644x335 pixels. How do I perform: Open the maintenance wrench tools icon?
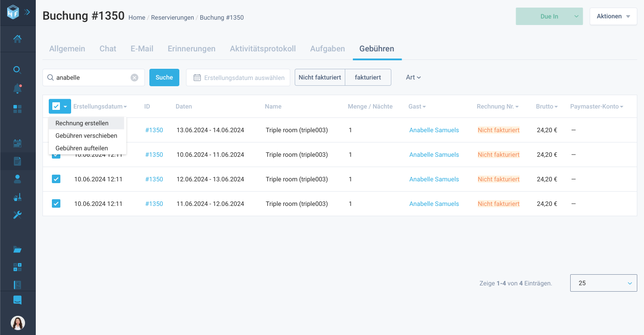(17, 215)
